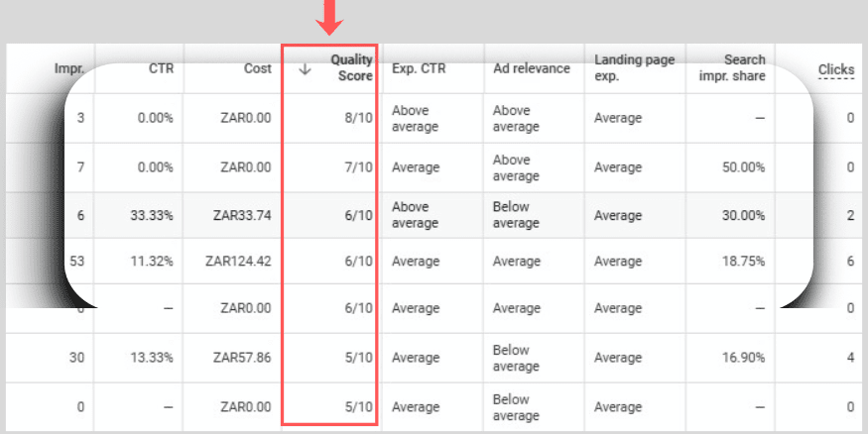Click the Cost column header
Screen dimensions: 868x434
(257, 69)
